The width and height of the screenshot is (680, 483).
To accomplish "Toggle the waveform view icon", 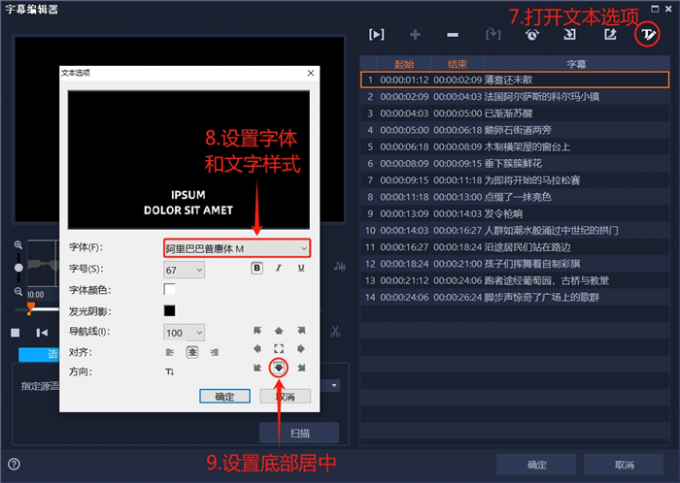I will tap(340, 266).
